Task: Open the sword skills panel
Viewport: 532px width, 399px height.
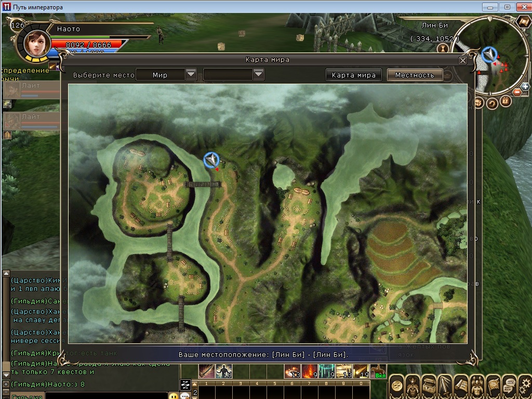Action: point(445,387)
